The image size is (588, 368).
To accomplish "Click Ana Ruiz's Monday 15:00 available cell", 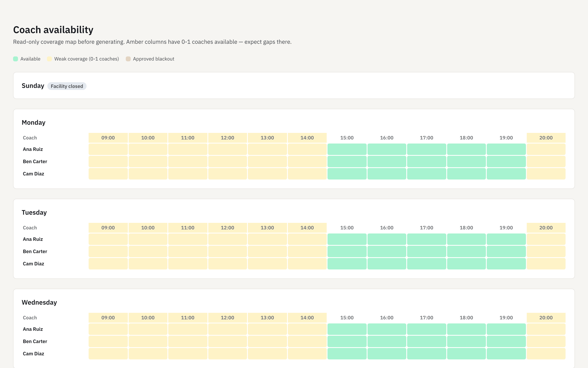I will (x=347, y=149).
